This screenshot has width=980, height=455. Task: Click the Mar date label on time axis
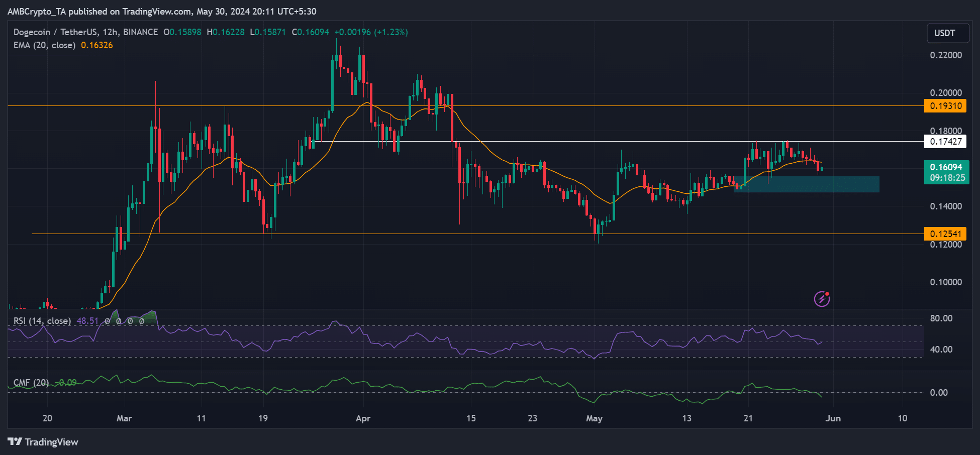(124, 418)
